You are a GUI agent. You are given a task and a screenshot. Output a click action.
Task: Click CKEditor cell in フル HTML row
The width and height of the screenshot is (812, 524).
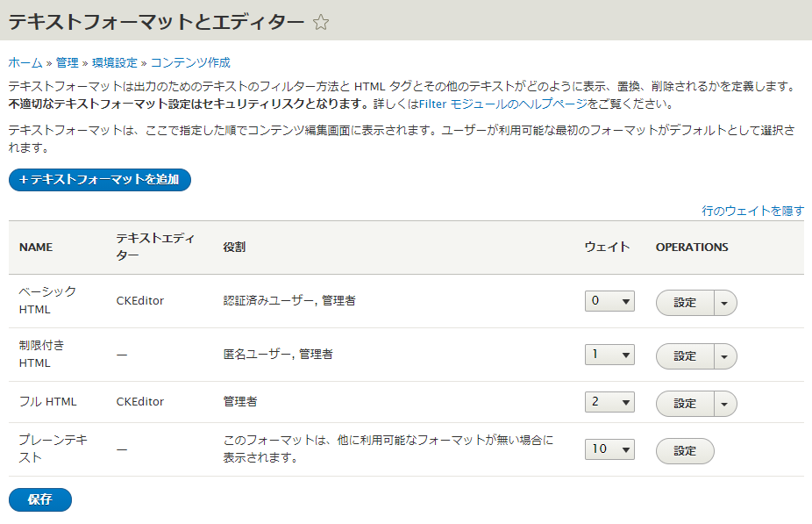(139, 402)
